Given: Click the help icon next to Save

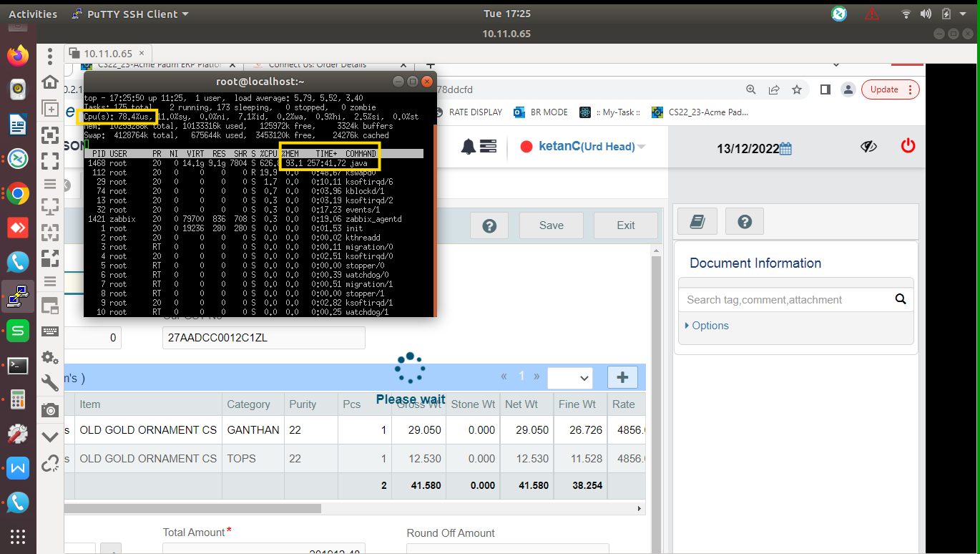Looking at the screenshot, I should pos(489,225).
